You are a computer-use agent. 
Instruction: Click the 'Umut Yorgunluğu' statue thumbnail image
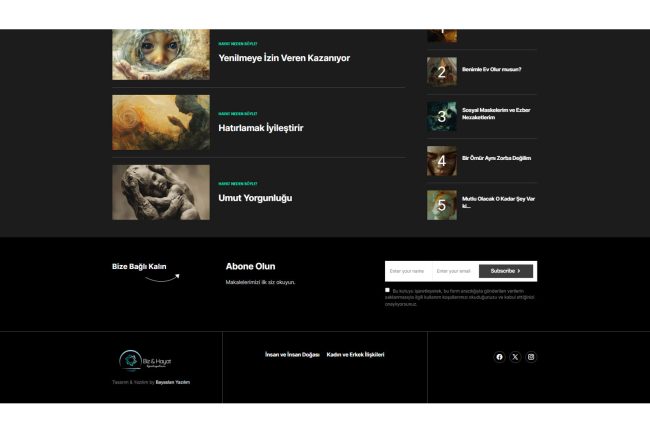[161, 192]
